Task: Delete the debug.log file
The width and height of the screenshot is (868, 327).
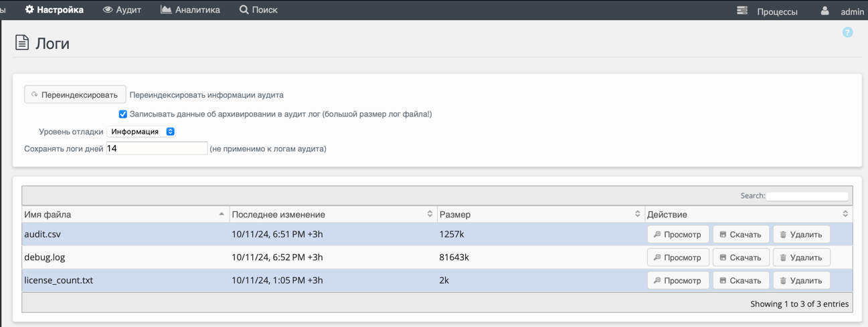Action: [x=801, y=257]
